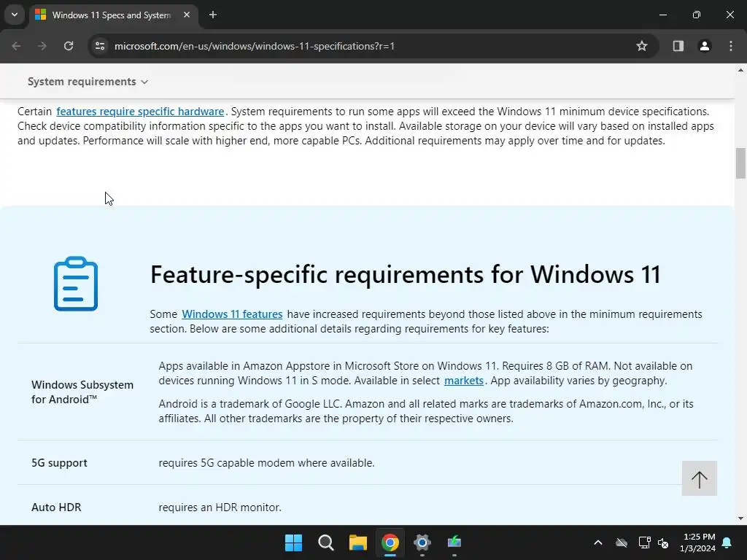The width and height of the screenshot is (747, 560).
Task: Click the Auto HDR row label
Action: (x=56, y=507)
